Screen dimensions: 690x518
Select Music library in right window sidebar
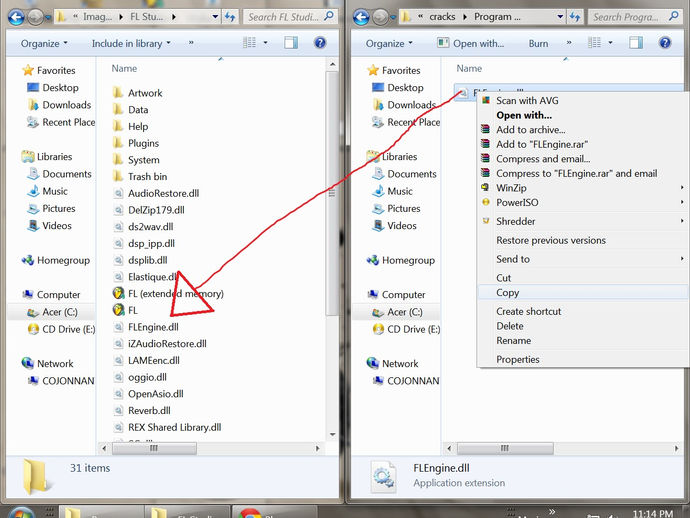pos(393,191)
